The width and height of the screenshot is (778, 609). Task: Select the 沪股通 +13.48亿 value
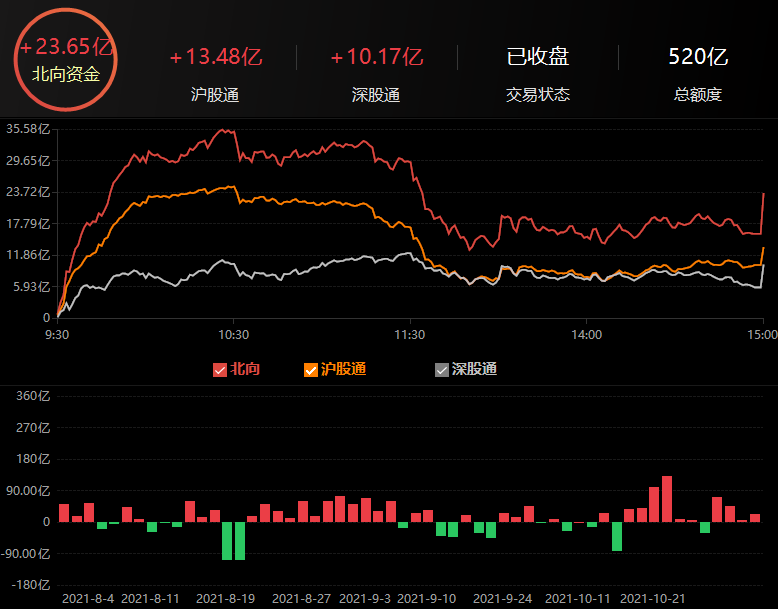point(215,57)
